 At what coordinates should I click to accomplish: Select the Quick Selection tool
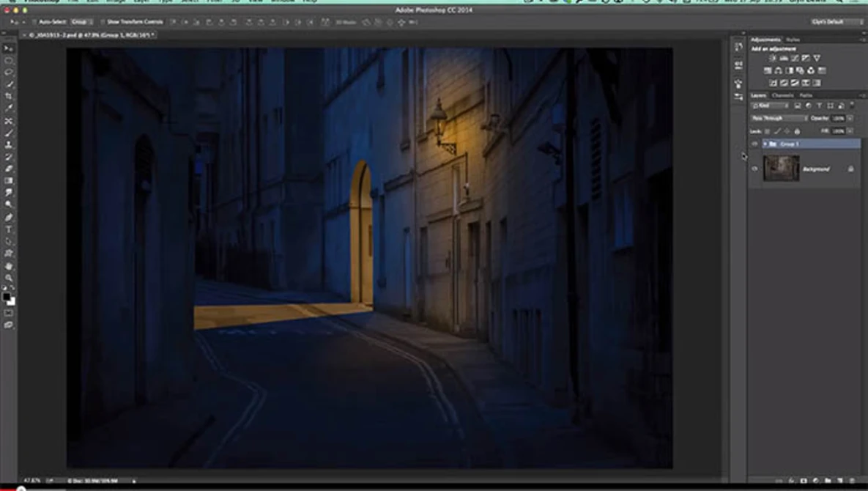[x=8, y=85]
